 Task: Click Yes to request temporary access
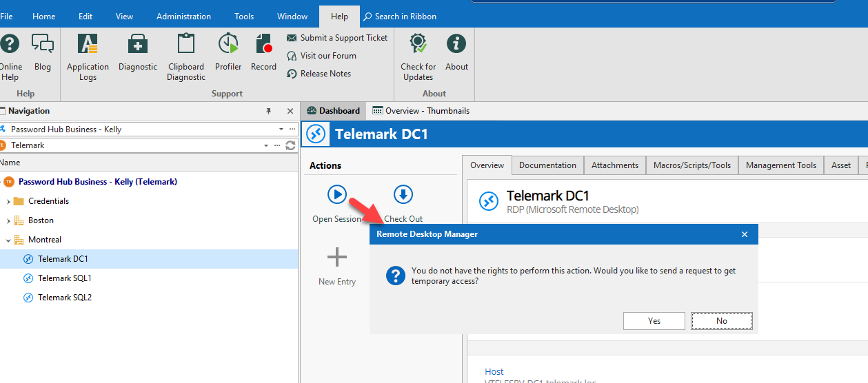pyautogui.click(x=654, y=321)
